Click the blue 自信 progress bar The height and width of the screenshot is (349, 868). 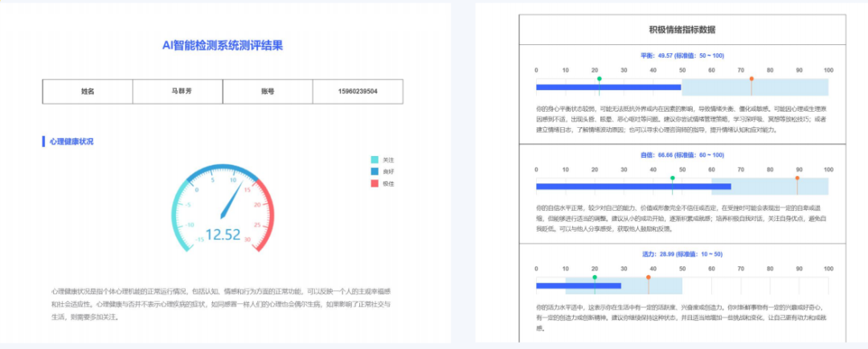point(633,187)
